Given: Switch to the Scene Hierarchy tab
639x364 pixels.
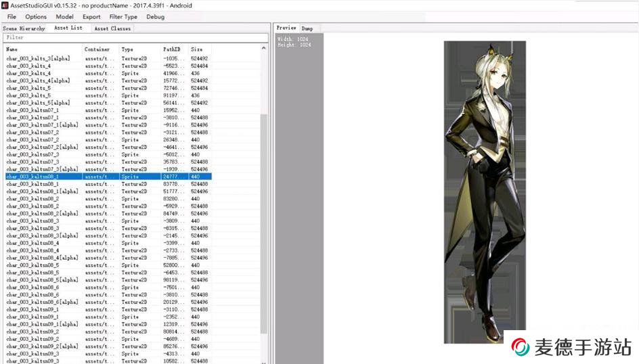Looking at the screenshot, I should (x=24, y=28).
